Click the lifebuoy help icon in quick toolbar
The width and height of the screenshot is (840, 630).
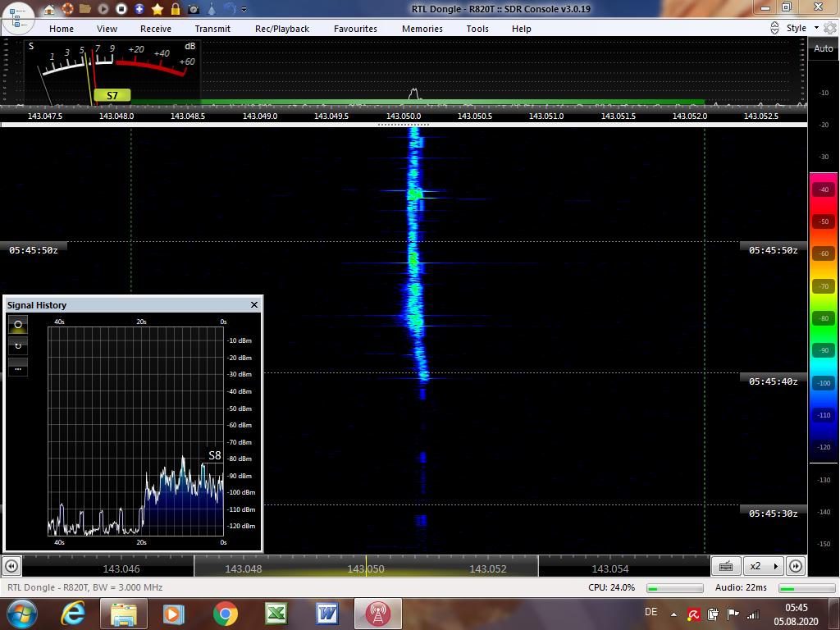coord(67,8)
